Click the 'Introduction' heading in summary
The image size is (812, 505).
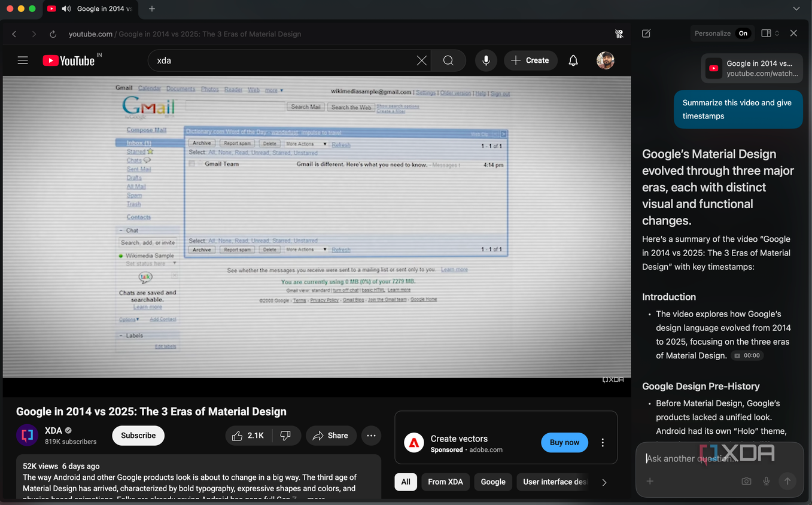click(669, 297)
